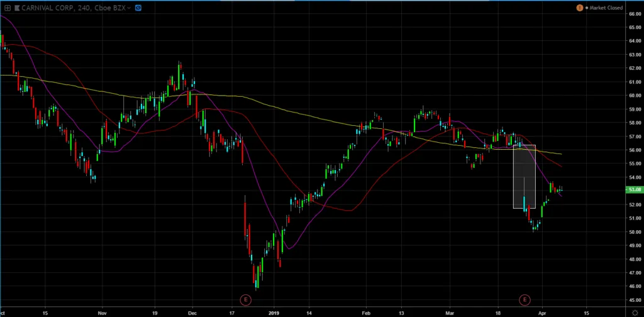Click CARNIVAL CORP, 240, Cboe BZX title
The width and height of the screenshot is (644, 317).
(x=73, y=8)
